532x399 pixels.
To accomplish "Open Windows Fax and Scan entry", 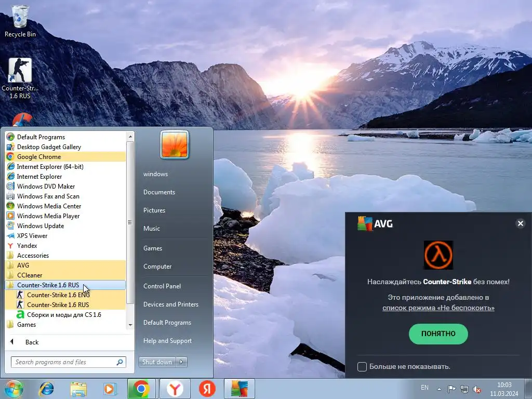I will (66, 196).
